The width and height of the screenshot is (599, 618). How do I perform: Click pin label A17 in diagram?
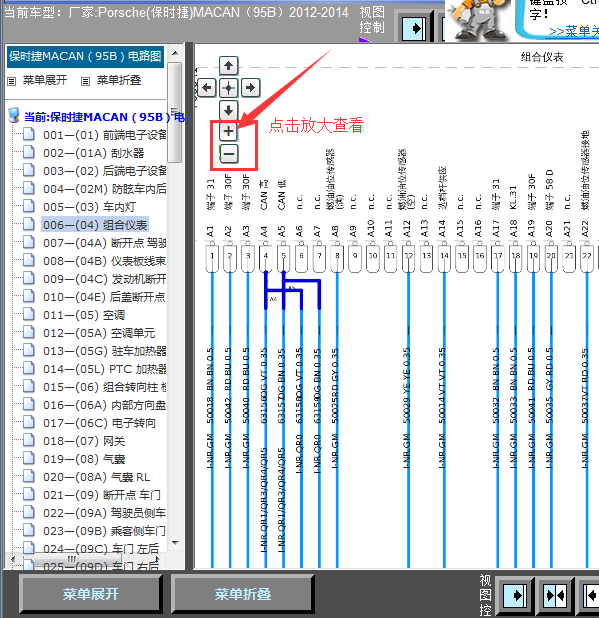tap(496, 229)
